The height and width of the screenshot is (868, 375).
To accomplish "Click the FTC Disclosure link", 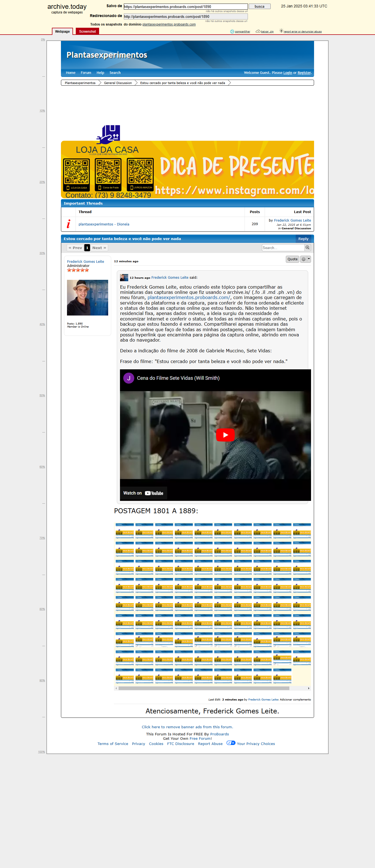I will 181,744.
